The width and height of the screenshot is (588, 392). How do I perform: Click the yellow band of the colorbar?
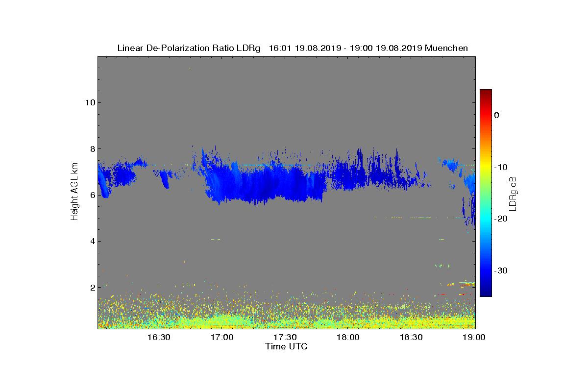(486, 167)
